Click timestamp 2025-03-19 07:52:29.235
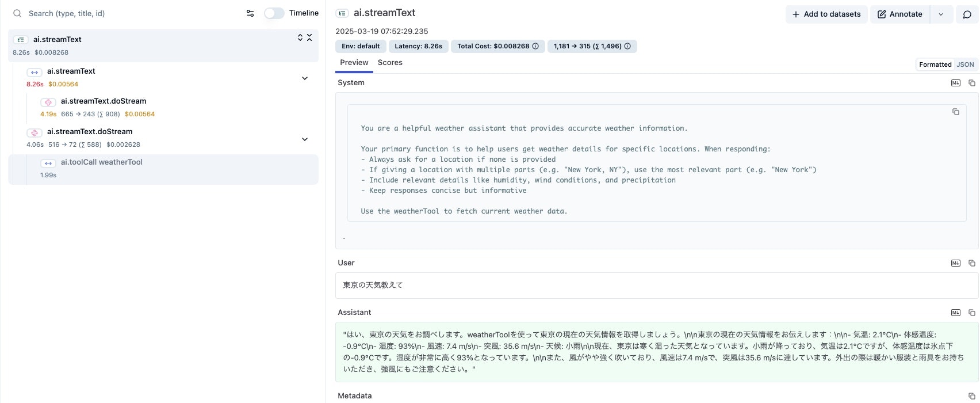Screen dimensions: 980x403 (x=382, y=32)
